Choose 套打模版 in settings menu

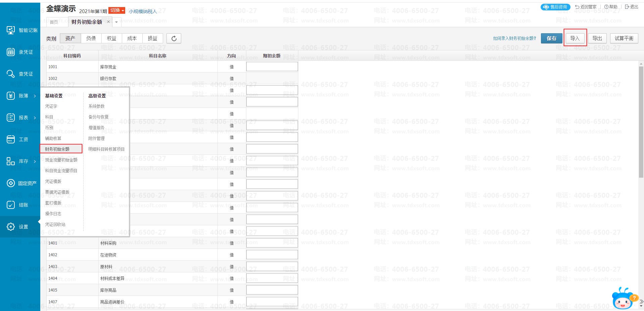(x=53, y=203)
